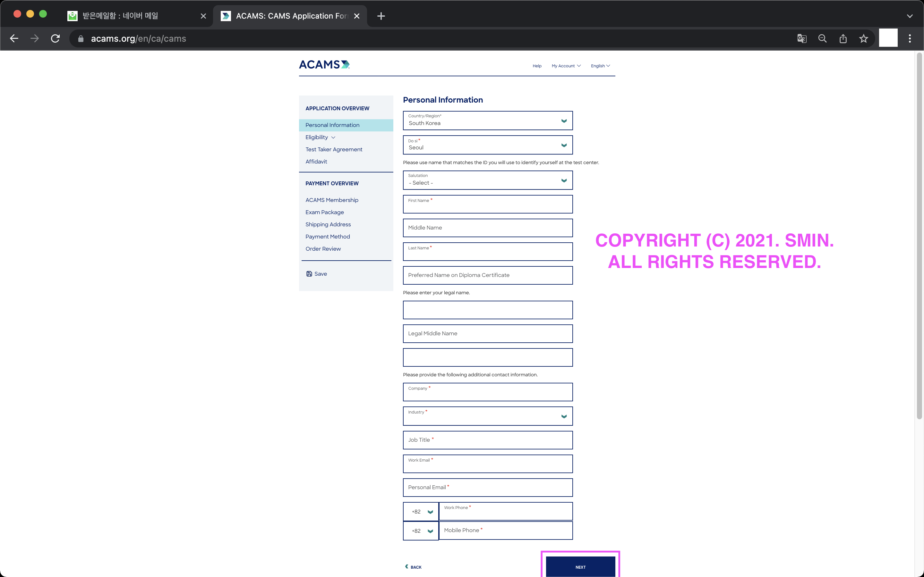Click the BACK link
The height and width of the screenshot is (577, 924).
point(413,567)
